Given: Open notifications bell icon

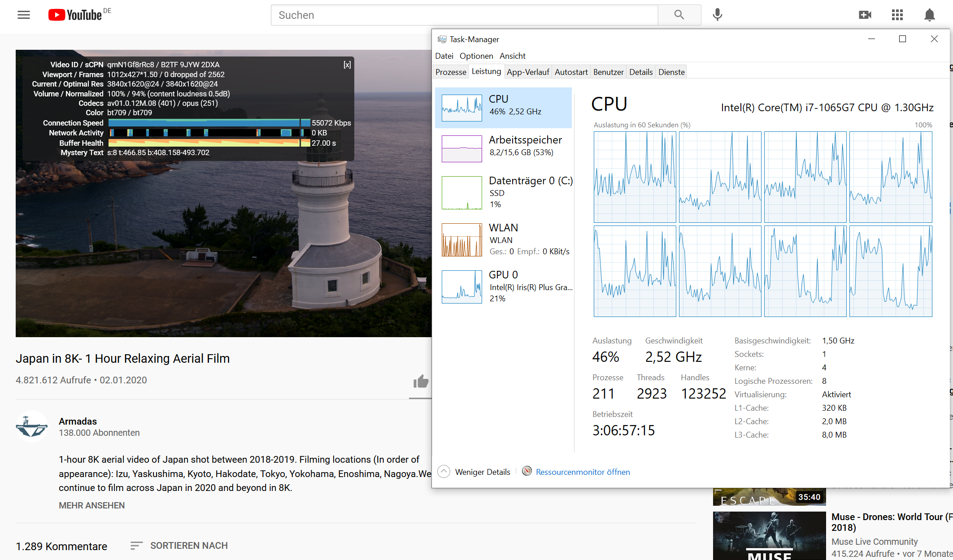Looking at the screenshot, I should [930, 15].
